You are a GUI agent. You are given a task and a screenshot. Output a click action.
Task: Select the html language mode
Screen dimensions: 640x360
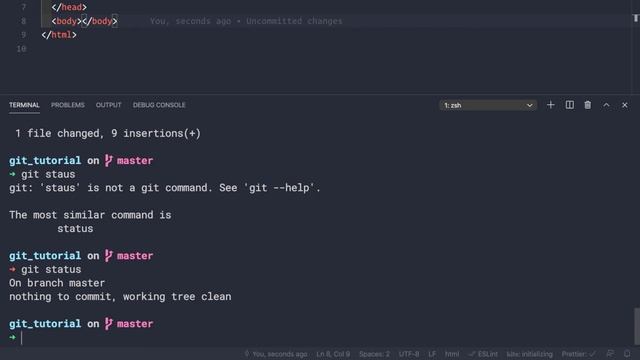pyautogui.click(x=452, y=354)
